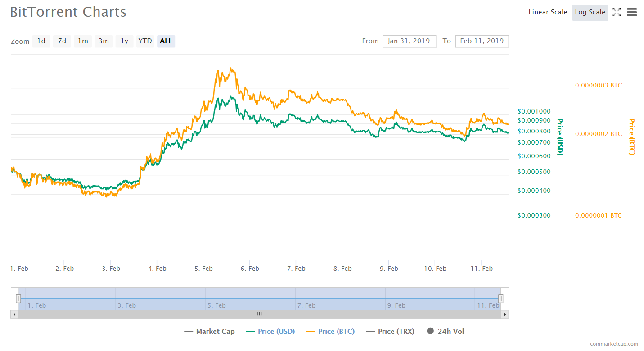This screenshot has width=644, height=351.
Task: Click left scroll arrow on navigator scrollbar
Action: click(x=14, y=315)
